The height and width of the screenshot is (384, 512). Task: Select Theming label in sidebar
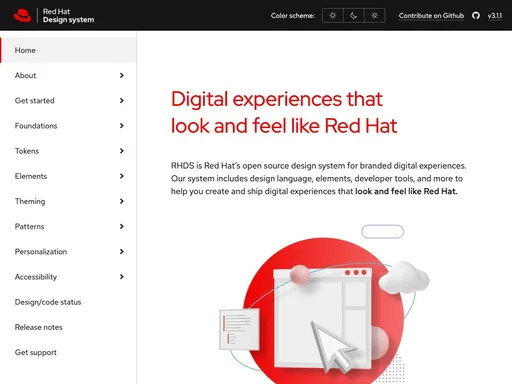tap(30, 201)
